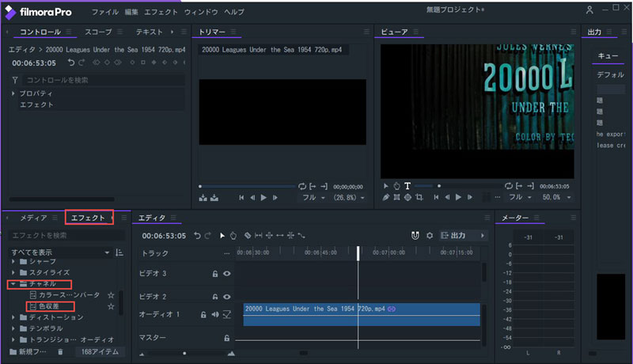This screenshot has width=633, height=364.
Task: Open editor settings gear icon
Action: click(x=430, y=235)
